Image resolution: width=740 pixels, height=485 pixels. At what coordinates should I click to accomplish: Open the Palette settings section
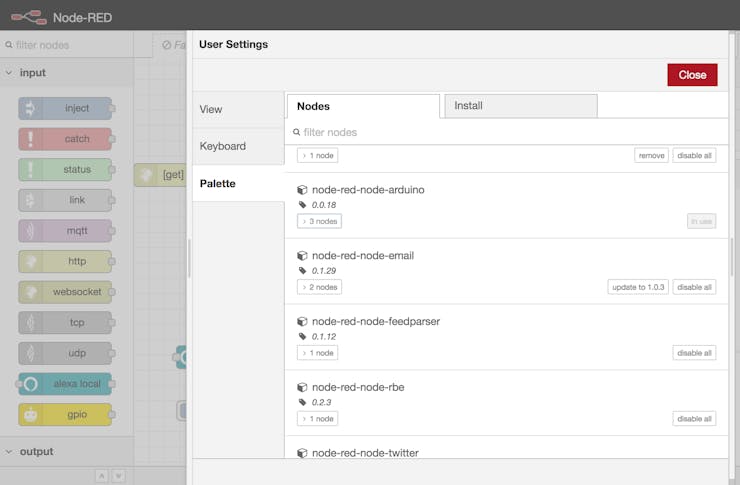click(x=238, y=184)
